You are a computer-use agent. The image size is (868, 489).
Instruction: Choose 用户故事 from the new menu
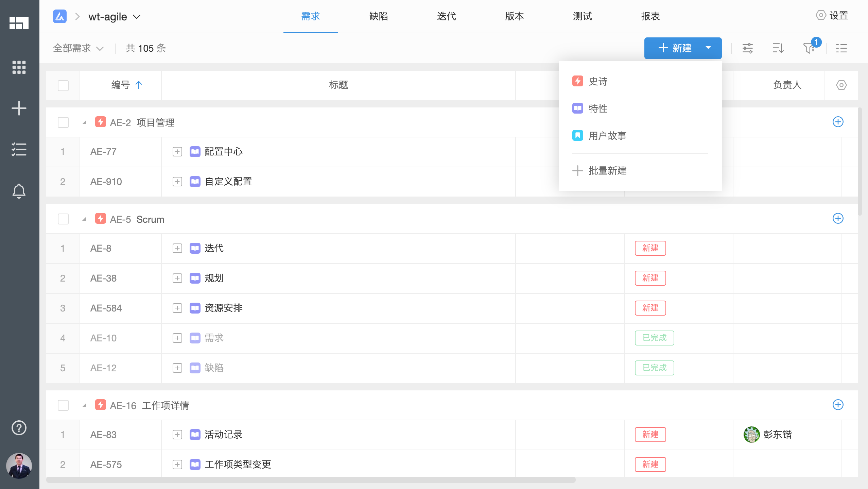point(607,136)
